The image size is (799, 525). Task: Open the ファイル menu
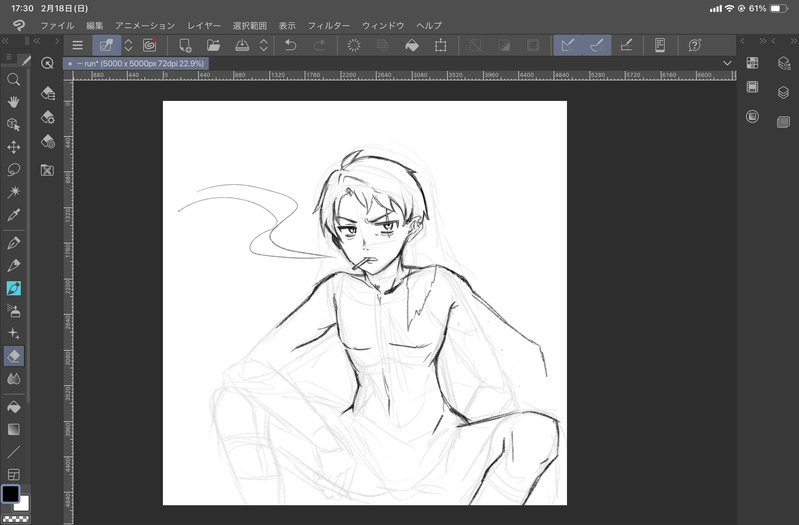57,25
